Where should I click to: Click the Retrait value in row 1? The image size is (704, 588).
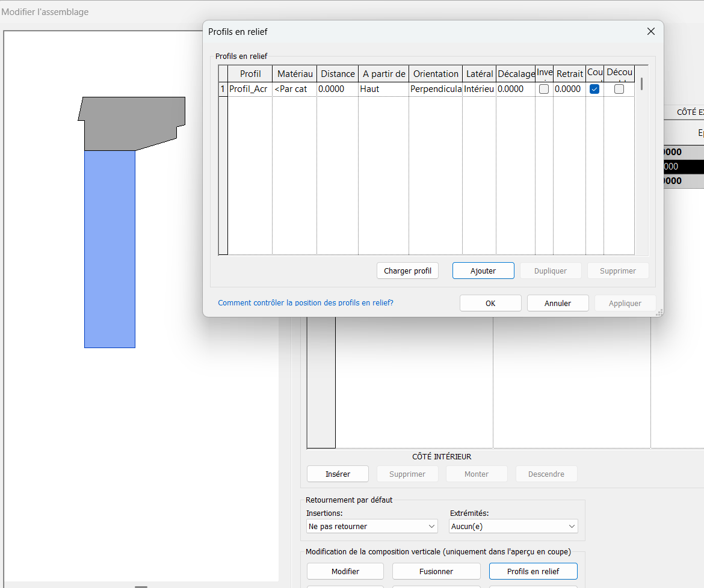point(569,89)
